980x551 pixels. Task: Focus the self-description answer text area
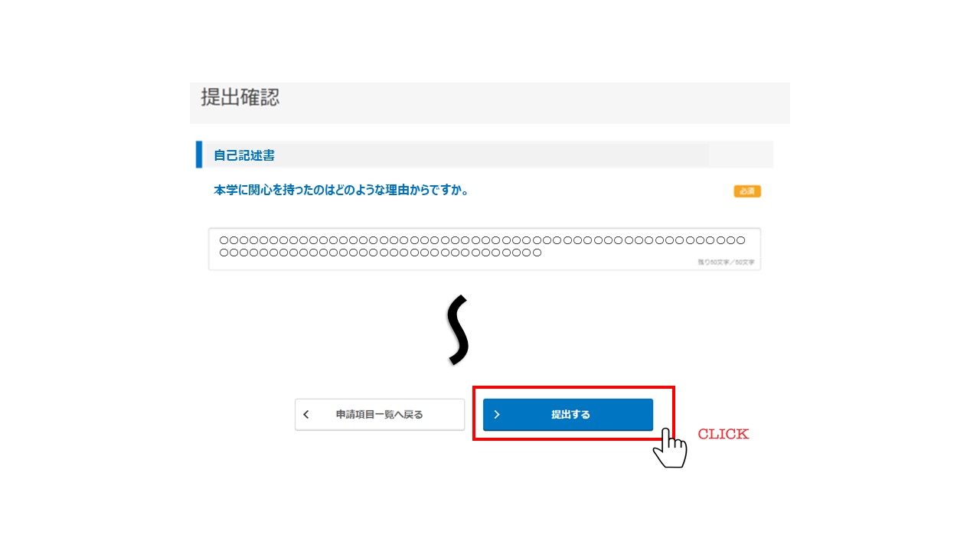[x=485, y=249]
